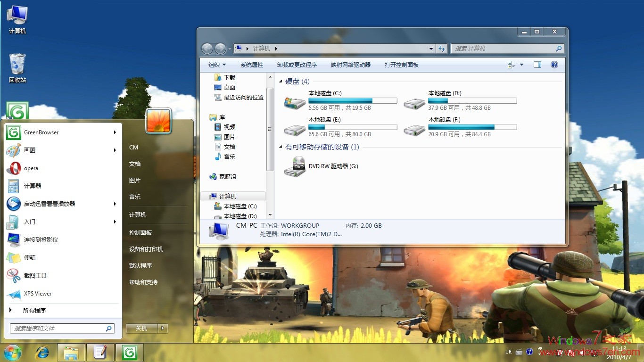Screen dimensions: 644x362
Task: Expand 入门 submenu arrow
Action: [x=115, y=222]
